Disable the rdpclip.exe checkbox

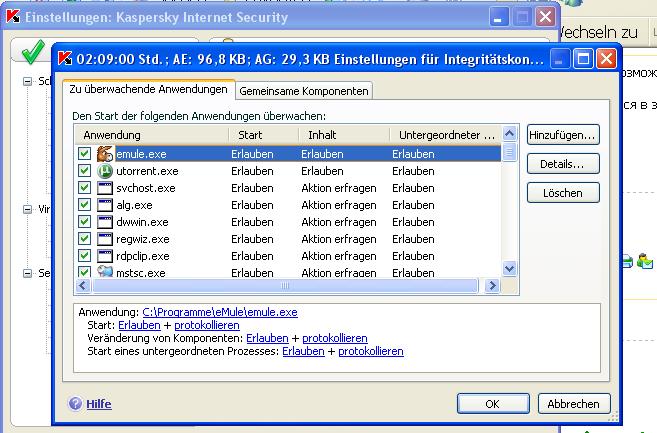point(85,256)
